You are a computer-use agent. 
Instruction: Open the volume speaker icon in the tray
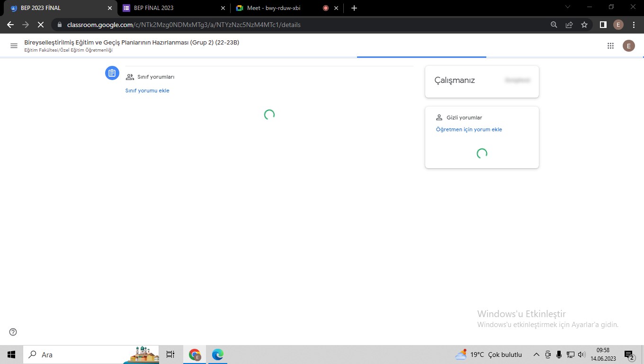pos(582,355)
